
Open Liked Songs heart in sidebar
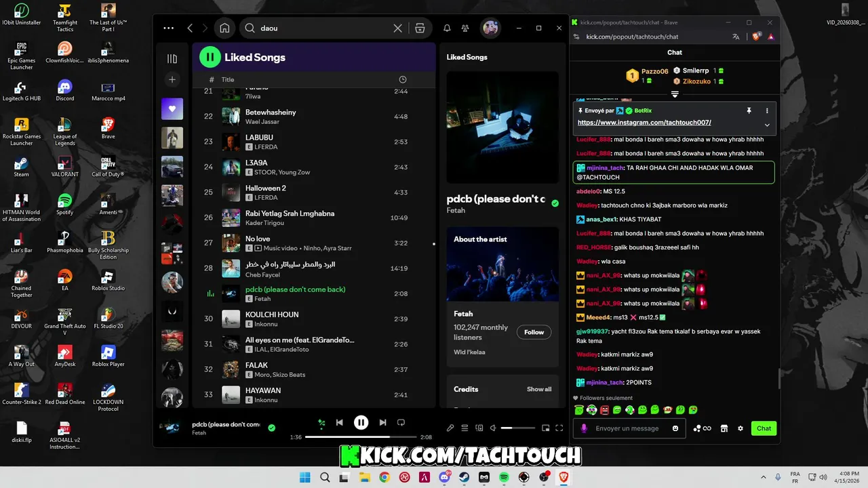[172, 109]
